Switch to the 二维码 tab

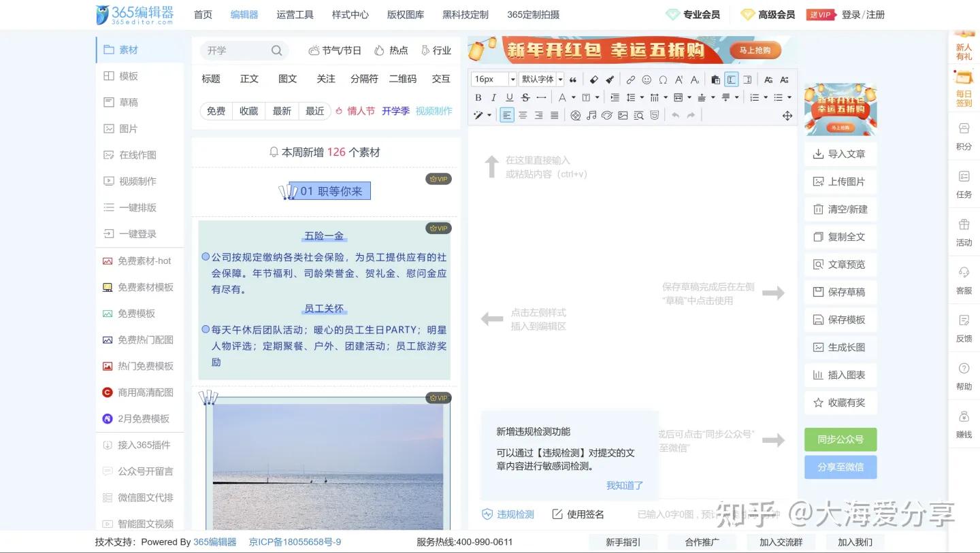tap(402, 79)
